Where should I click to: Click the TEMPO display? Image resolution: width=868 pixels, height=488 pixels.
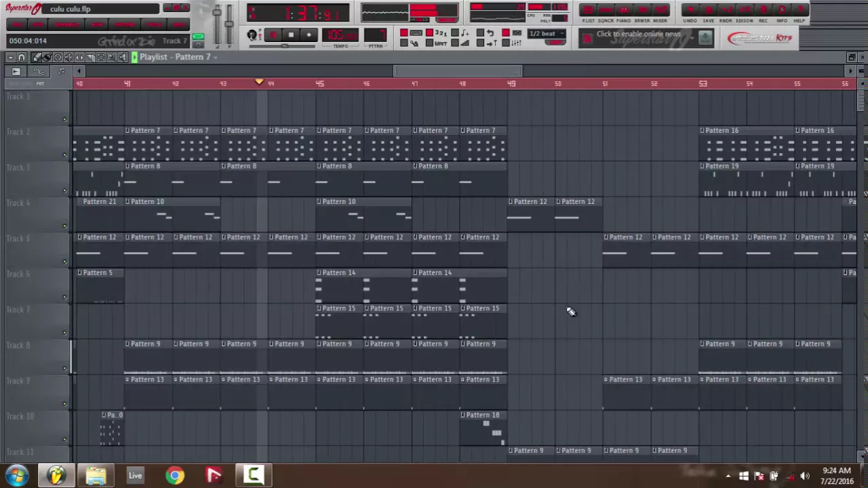340,35
